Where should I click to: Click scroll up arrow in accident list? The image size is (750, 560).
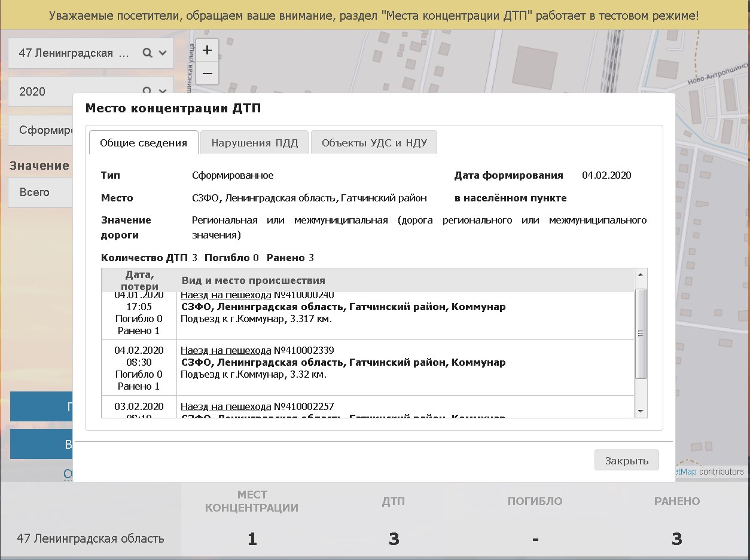641,275
